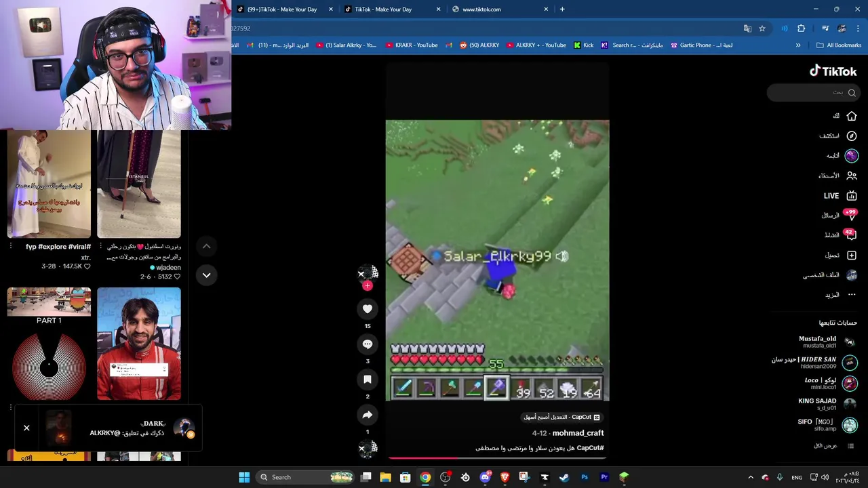Bookmark this page with star icon
This screenshot has height=488, width=868.
(x=762, y=28)
